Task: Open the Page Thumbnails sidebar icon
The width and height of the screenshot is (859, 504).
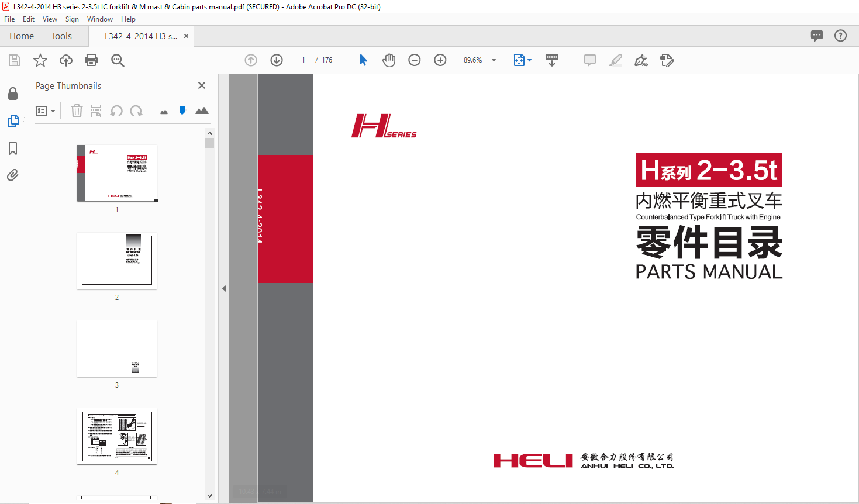Action: 13,121
